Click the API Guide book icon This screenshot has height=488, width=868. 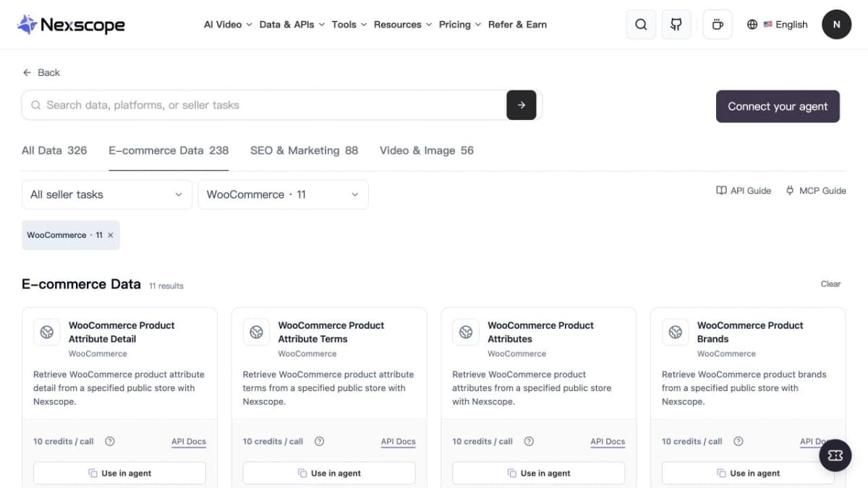(721, 191)
